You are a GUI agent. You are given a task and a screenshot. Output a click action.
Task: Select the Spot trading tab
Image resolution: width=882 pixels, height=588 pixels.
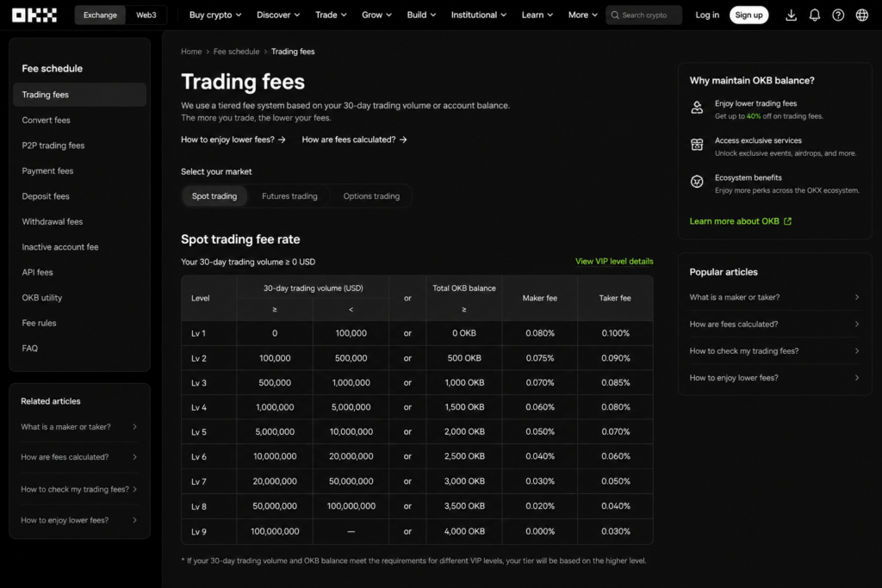(214, 196)
